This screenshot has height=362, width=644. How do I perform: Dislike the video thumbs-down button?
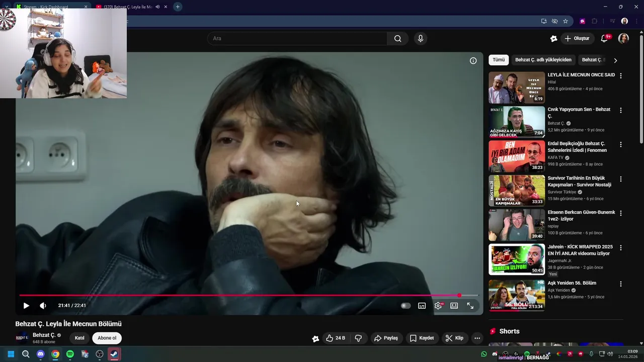tap(358, 338)
